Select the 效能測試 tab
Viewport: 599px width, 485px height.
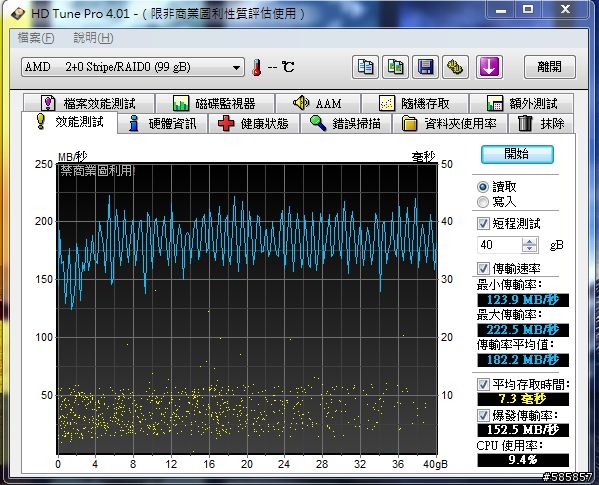[x=70, y=122]
